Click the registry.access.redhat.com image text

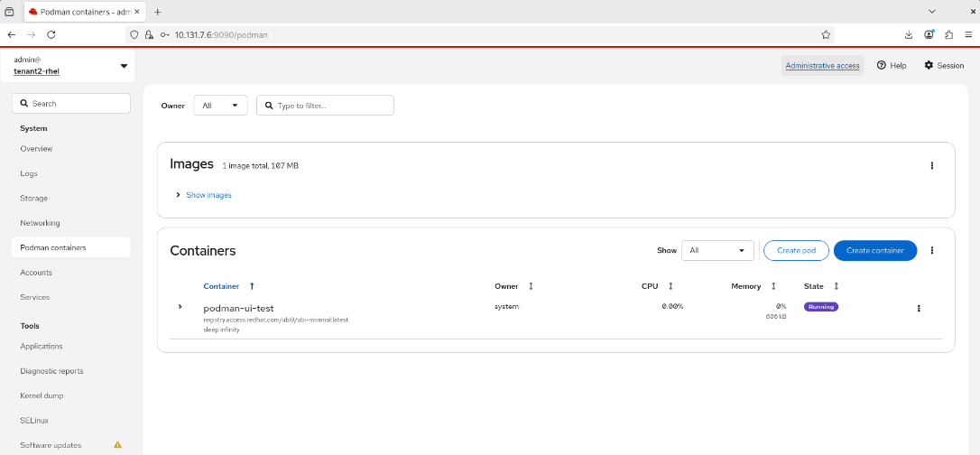pos(275,320)
